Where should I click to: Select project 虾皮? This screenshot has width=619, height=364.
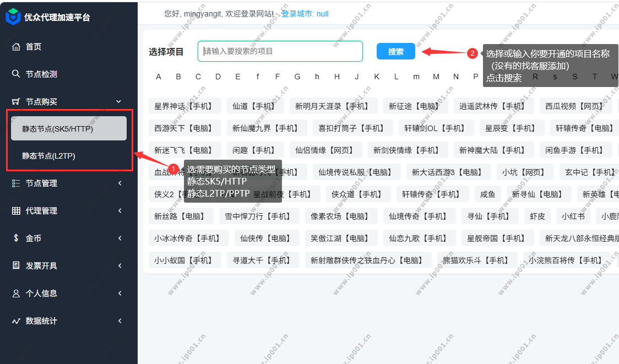coord(537,216)
